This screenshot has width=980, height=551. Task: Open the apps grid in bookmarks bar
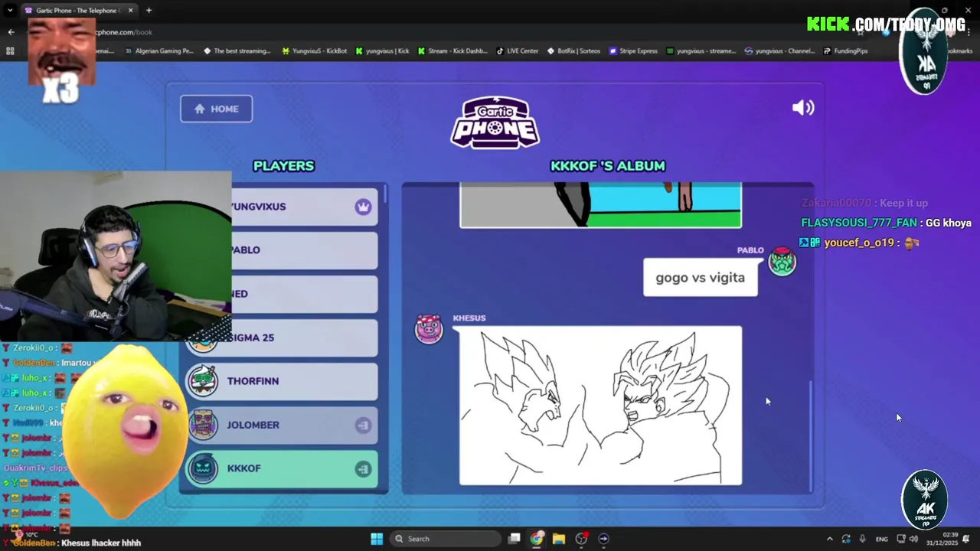point(10,51)
